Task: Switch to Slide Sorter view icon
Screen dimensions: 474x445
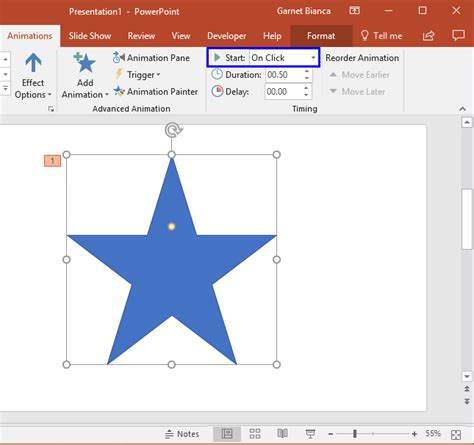Action: (255, 434)
